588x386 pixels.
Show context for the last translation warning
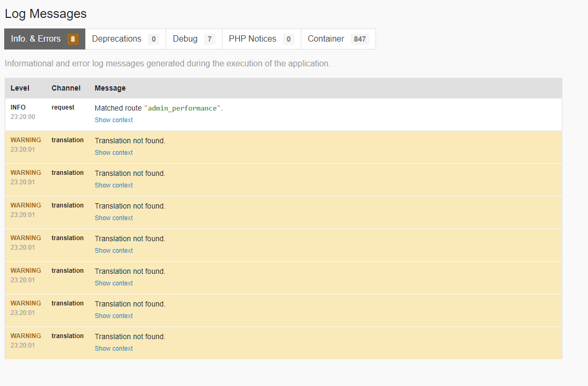tap(114, 349)
